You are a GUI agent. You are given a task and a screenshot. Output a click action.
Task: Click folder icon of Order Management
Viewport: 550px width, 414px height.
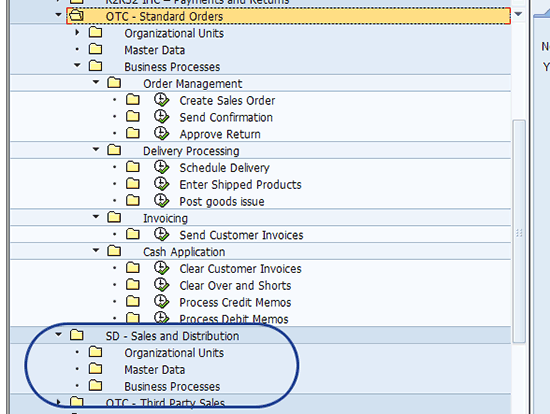coord(114,83)
